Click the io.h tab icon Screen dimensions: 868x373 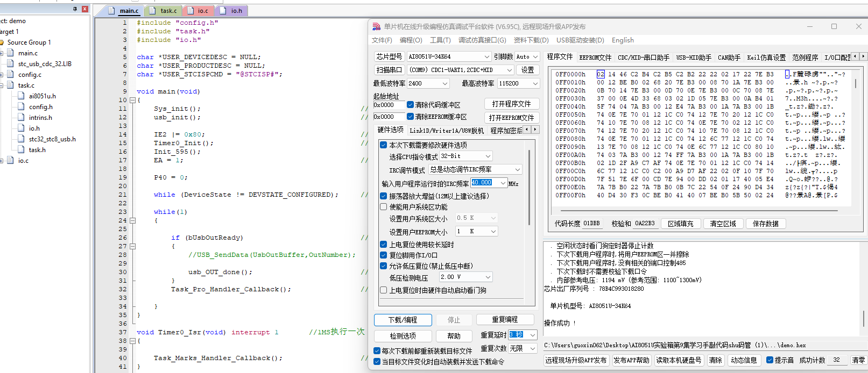[x=223, y=10]
